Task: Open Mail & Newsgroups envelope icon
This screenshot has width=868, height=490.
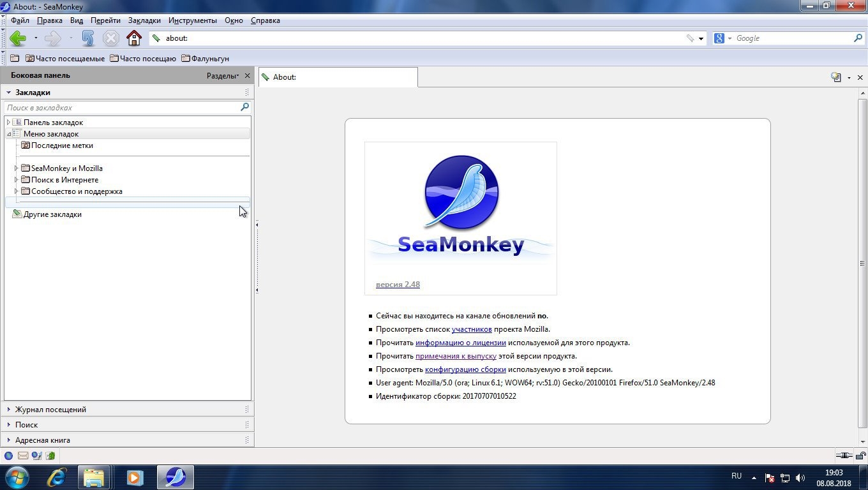Action: (x=23, y=456)
